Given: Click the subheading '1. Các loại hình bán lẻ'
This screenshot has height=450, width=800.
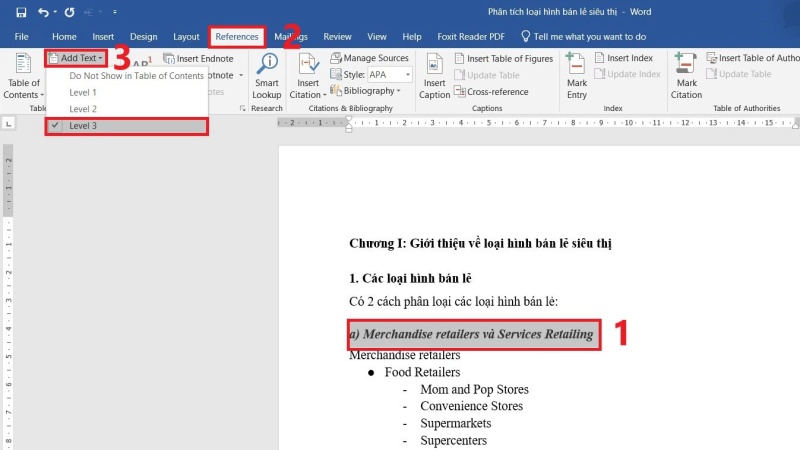Looking at the screenshot, I should (410, 279).
